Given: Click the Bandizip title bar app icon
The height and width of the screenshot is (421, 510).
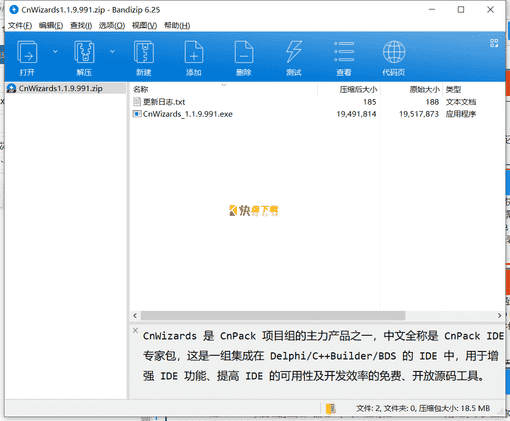Looking at the screenshot, I should 14,10.
